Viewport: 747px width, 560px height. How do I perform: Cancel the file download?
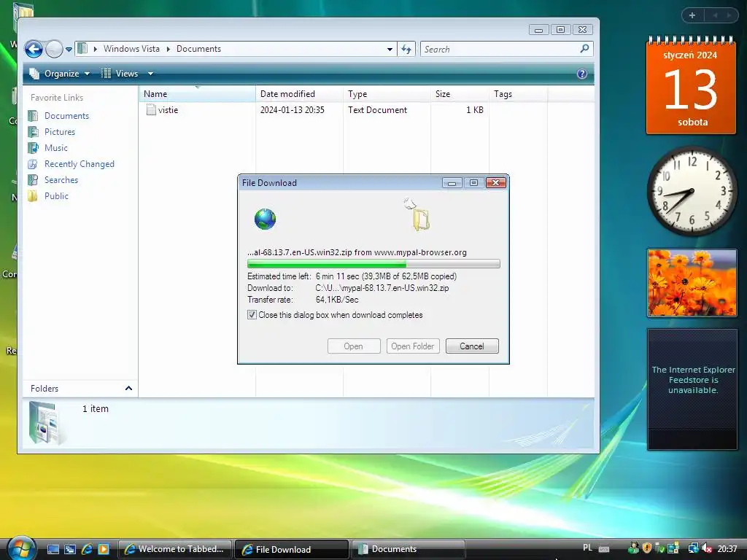(472, 346)
